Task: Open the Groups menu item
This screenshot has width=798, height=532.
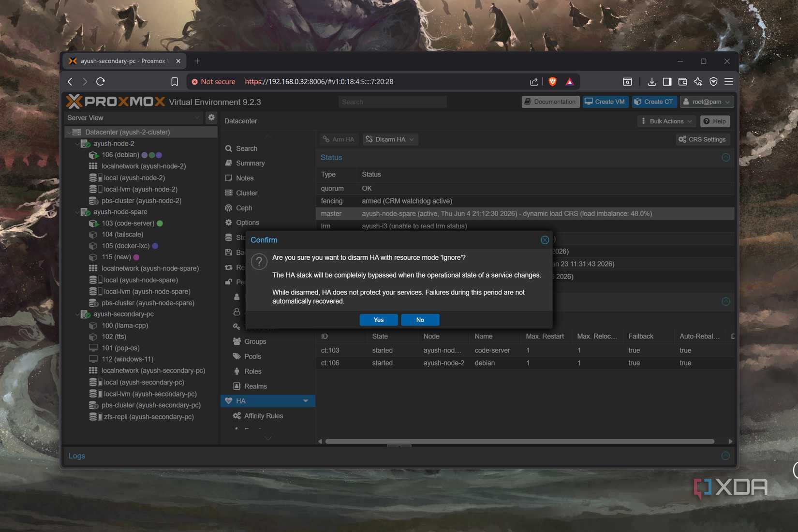Action: click(x=255, y=341)
